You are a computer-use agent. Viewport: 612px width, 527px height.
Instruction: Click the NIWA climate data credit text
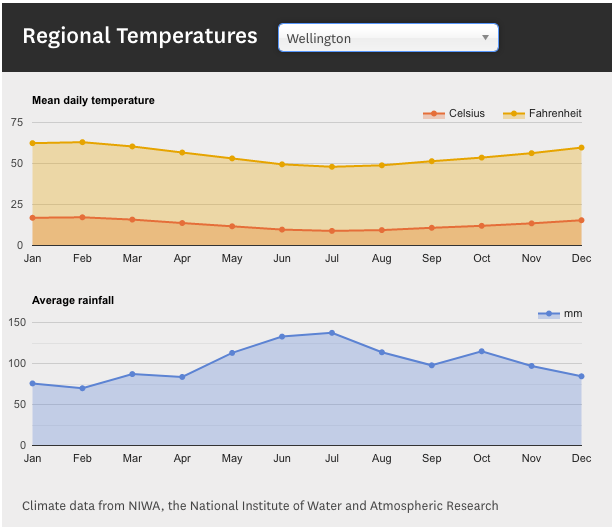pos(260,505)
